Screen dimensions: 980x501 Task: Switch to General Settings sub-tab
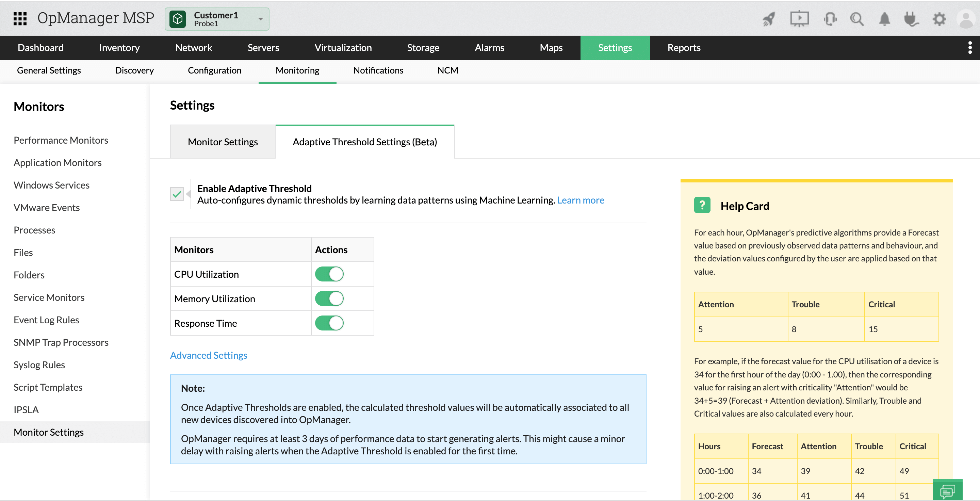(x=49, y=70)
